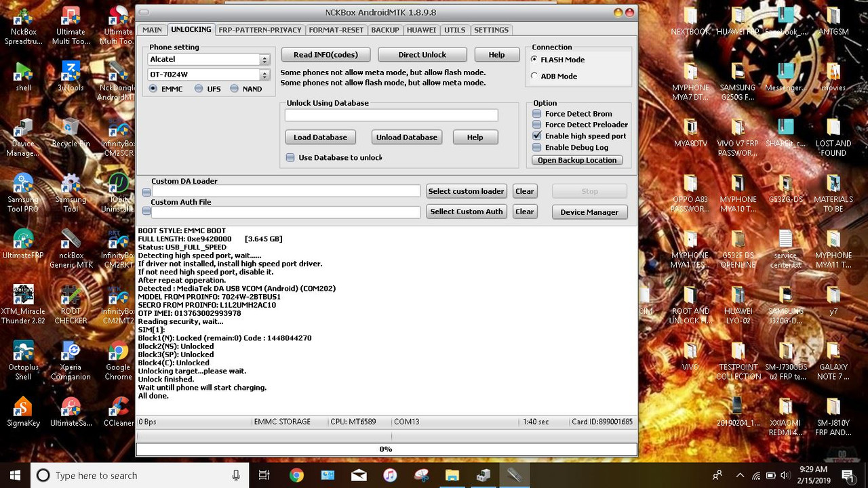Click the Windows Start button
This screenshot has width=868, height=488.
[x=15, y=475]
